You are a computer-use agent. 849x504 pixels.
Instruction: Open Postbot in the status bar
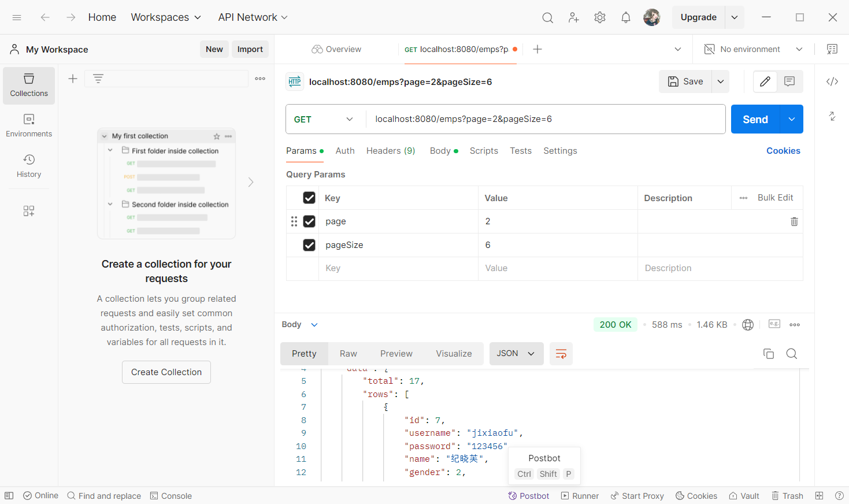tap(529, 496)
